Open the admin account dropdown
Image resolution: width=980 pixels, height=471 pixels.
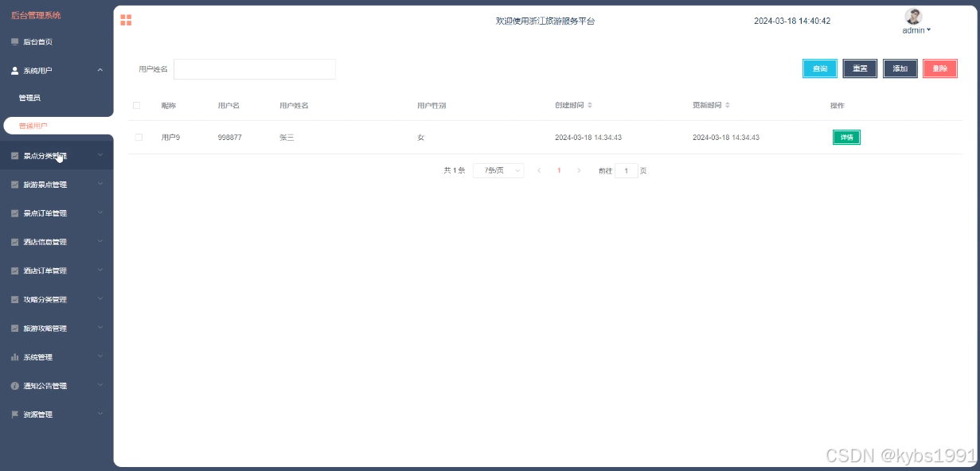coord(916,30)
